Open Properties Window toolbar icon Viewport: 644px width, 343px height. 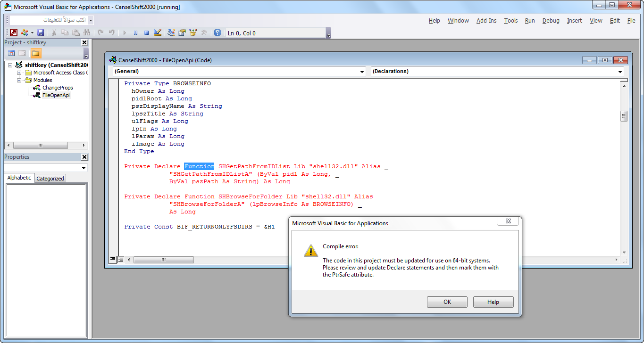pos(182,33)
